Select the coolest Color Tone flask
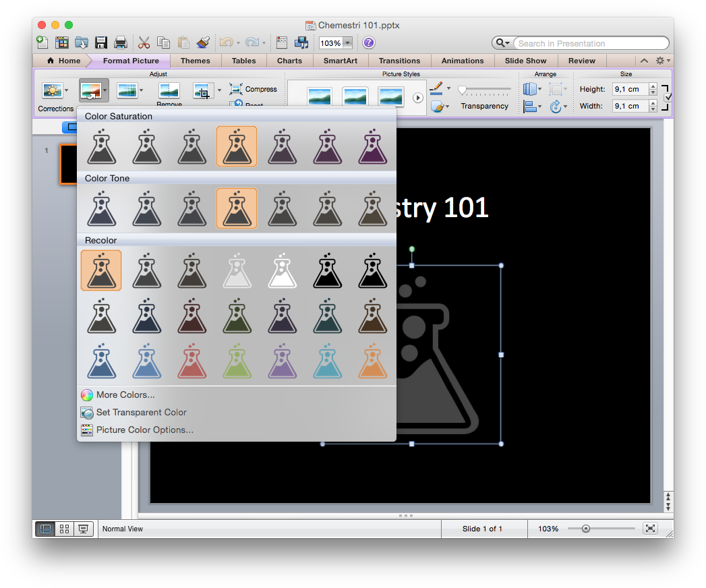The image size is (706, 588). pyautogui.click(x=101, y=208)
